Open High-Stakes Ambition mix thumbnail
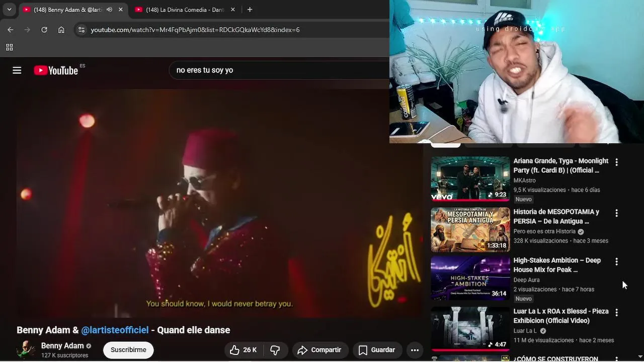 click(x=470, y=278)
